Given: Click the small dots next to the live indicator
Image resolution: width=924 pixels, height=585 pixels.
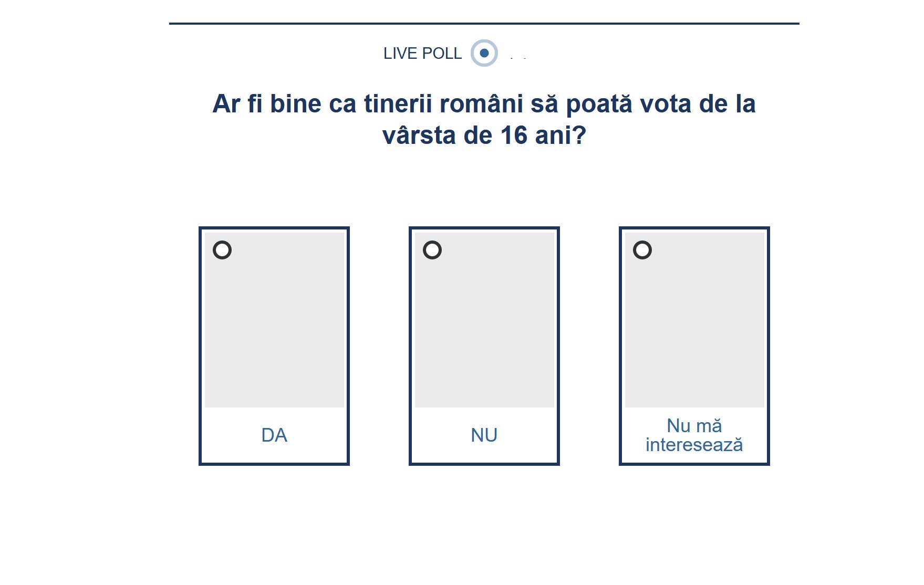Looking at the screenshot, I should 518,57.
